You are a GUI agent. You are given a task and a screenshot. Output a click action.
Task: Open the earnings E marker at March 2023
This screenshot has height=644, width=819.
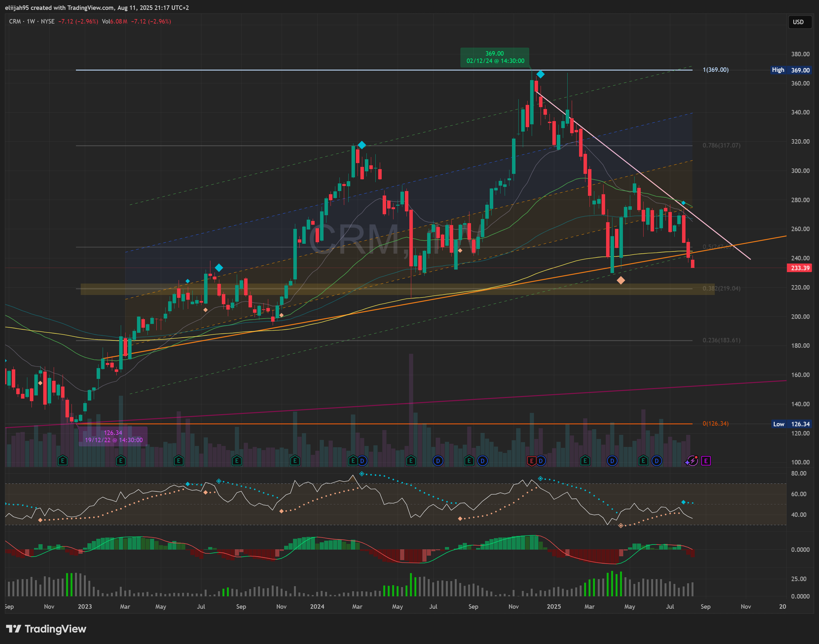(120, 460)
